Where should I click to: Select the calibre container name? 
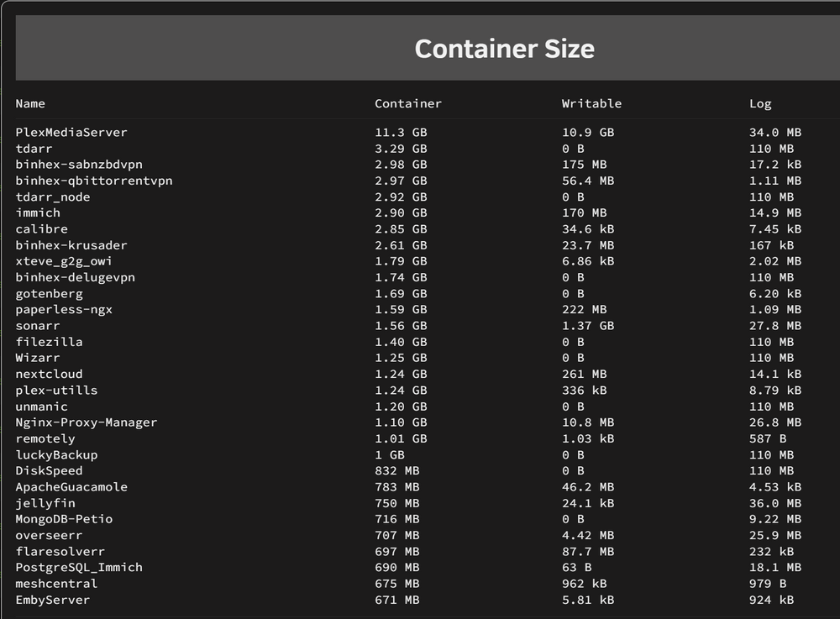pyautogui.click(x=41, y=228)
